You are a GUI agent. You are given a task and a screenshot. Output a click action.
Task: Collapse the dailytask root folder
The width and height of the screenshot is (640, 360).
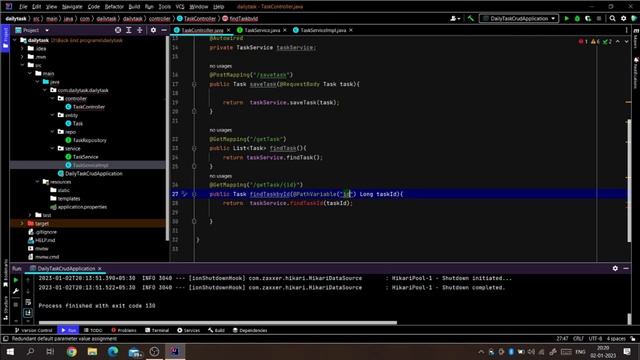(15, 40)
